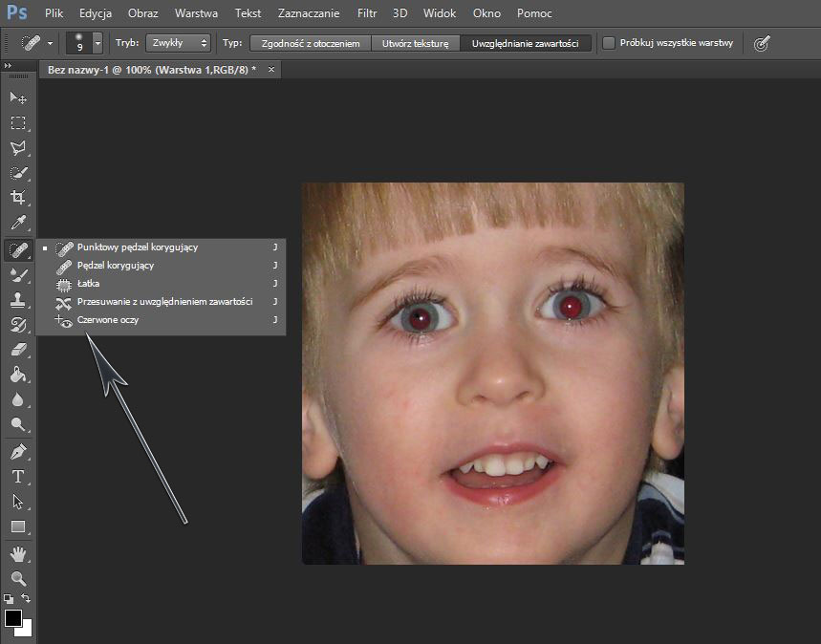
Task: Select the Clone Stamp tool
Action: pos(18,299)
